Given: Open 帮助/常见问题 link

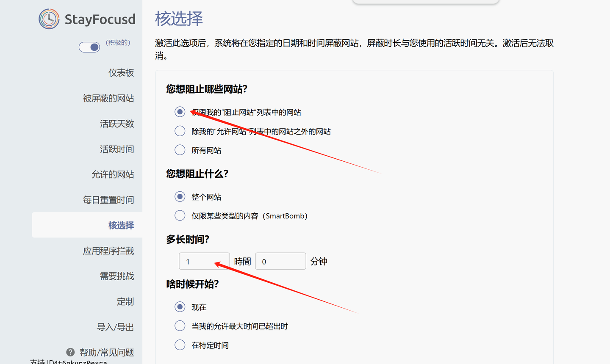Looking at the screenshot, I should pyautogui.click(x=107, y=353).
